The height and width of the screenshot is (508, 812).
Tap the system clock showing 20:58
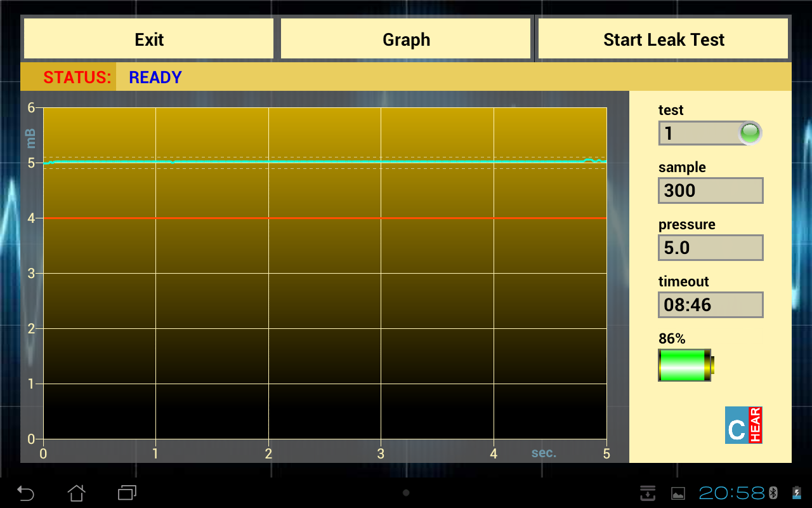click(733, 493)
